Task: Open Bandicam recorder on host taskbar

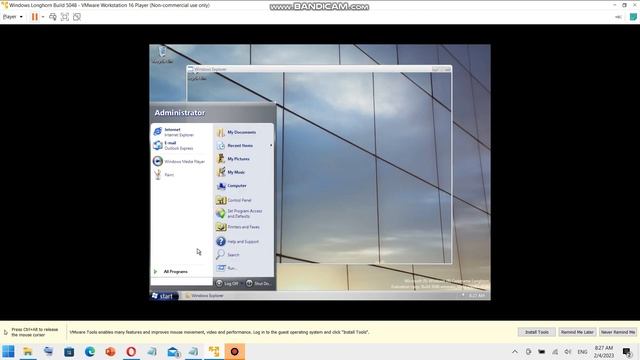Action: (235, 351)
